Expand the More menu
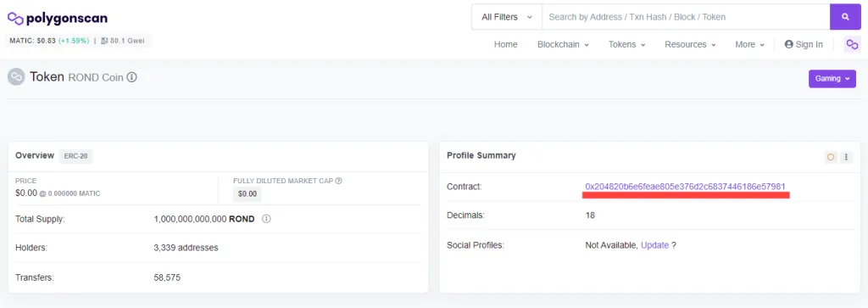868x308 pixels. [x=749, y=44]
